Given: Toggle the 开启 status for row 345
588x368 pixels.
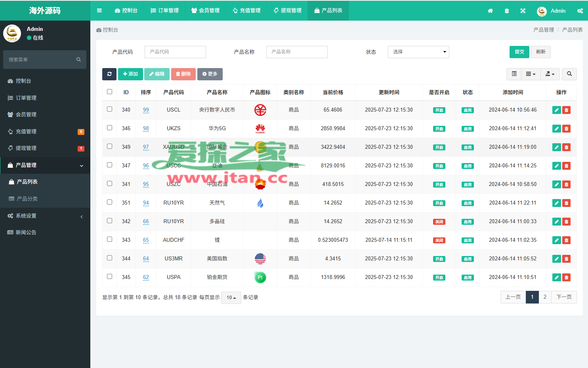Looking at the screenshot, I should tap(439, 278).
